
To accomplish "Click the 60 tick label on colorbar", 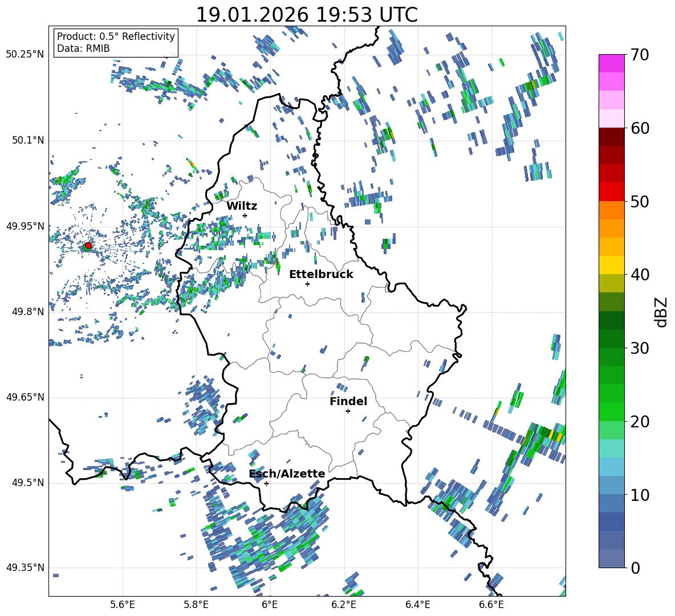I will pos(640,128).
